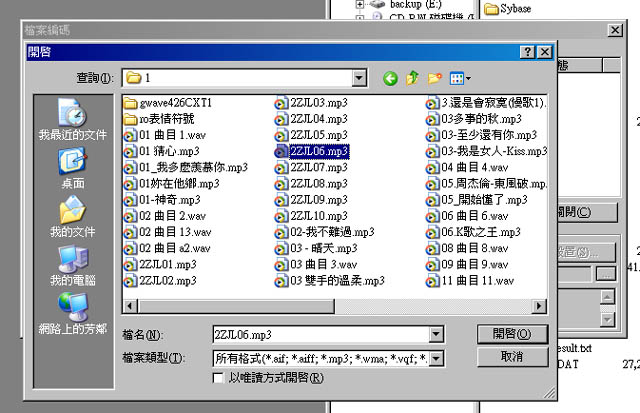Go to 桌面 in the sidebar

coord(73,169)
